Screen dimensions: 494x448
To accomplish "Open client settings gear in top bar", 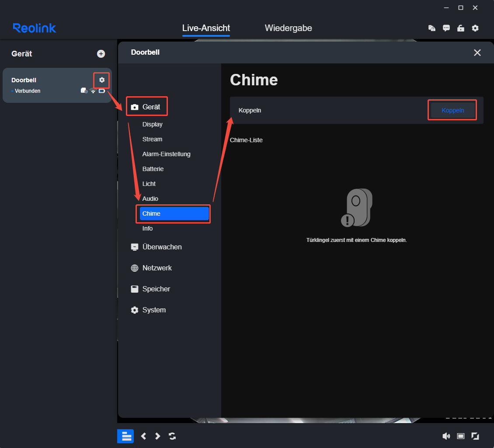I will click(x=475, y=28).
